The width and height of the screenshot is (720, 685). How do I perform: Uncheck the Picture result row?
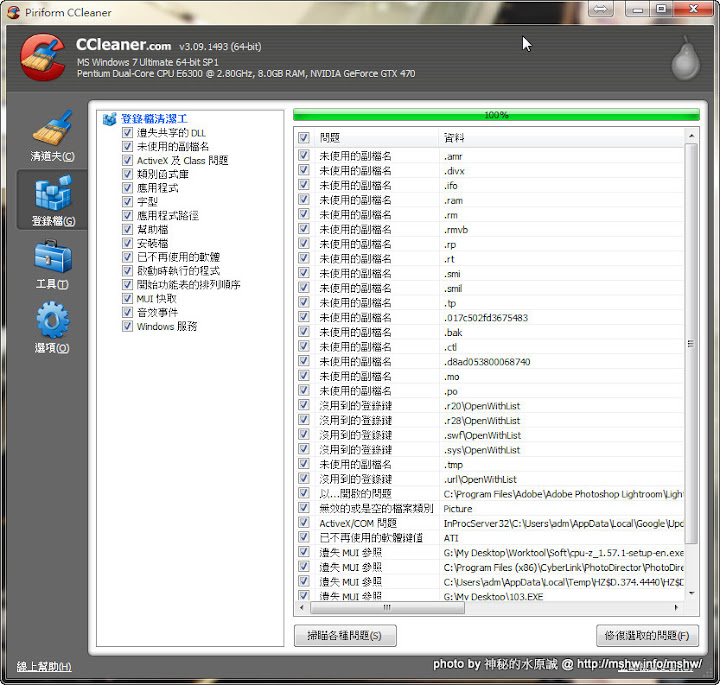point(304,508)
